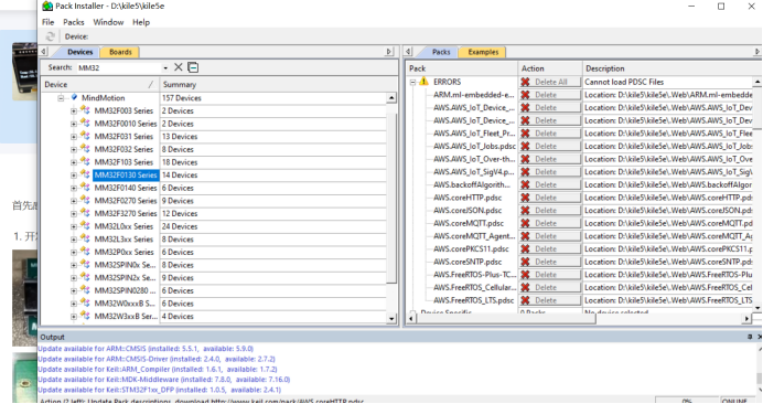Click the collapse-all icon beside search

point(193,67)
